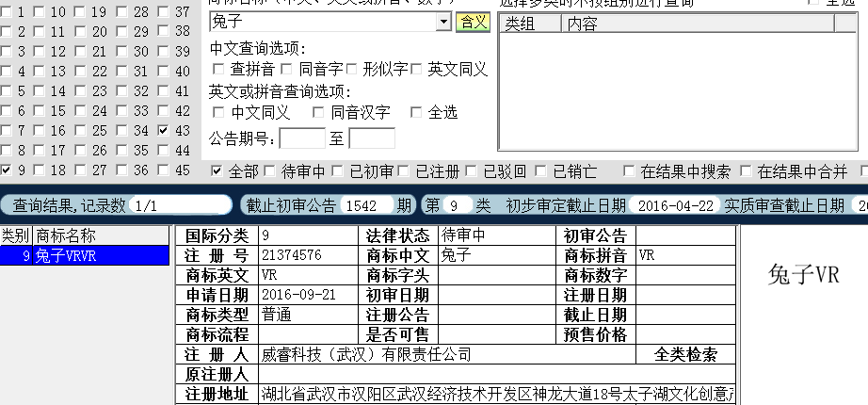Enable 查拼音 query option

(x=218, y=70)
